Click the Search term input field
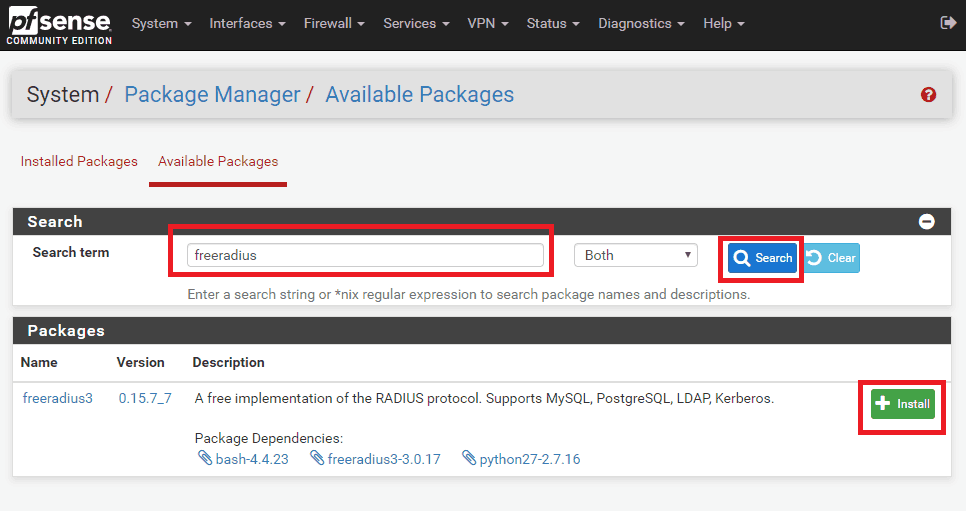 tap(365, 255)
